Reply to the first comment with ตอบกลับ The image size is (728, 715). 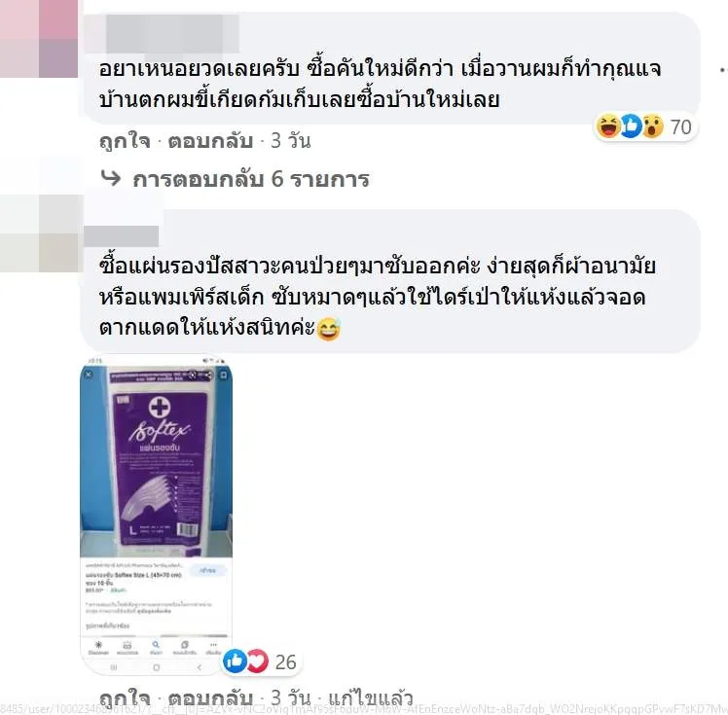pyautogui.click(x=210, y=141)
